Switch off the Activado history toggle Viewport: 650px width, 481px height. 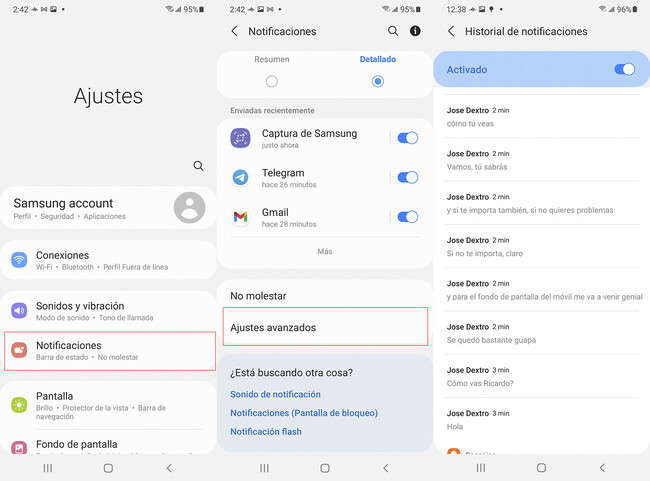click(624, 70)
